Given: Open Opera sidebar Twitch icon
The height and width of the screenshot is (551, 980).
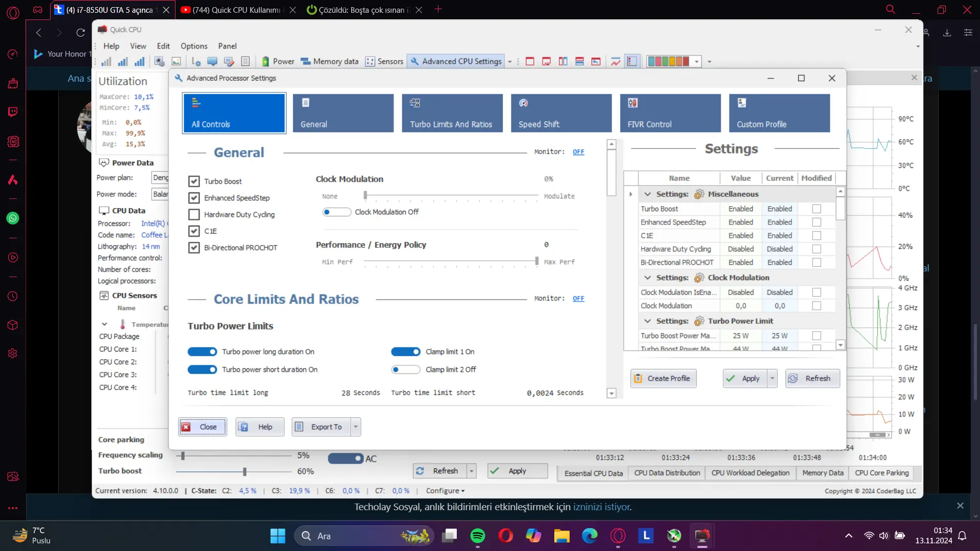Looking at the screenshot, I should (x=13, y=112).
